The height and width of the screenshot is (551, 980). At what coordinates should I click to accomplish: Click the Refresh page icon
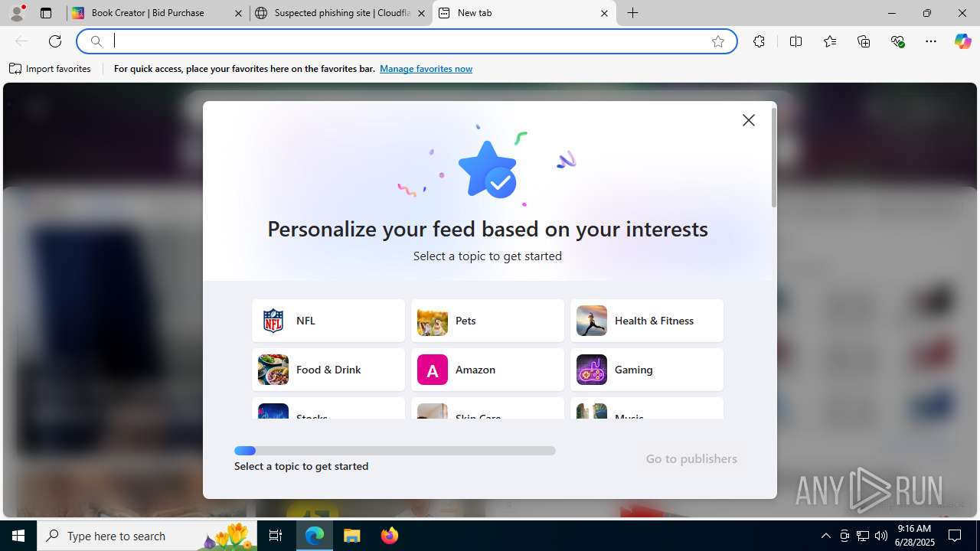(55, 41)
